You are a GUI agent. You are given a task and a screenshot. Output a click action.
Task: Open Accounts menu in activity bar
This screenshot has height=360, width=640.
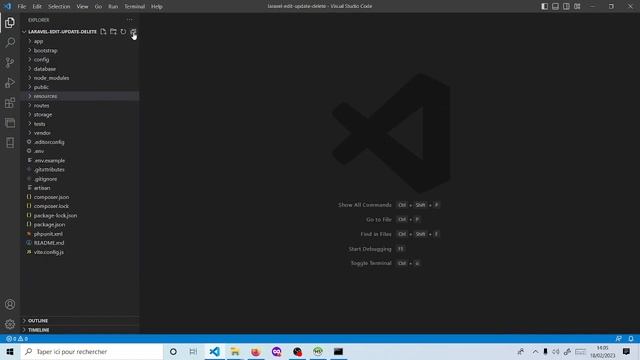point(10,304)
